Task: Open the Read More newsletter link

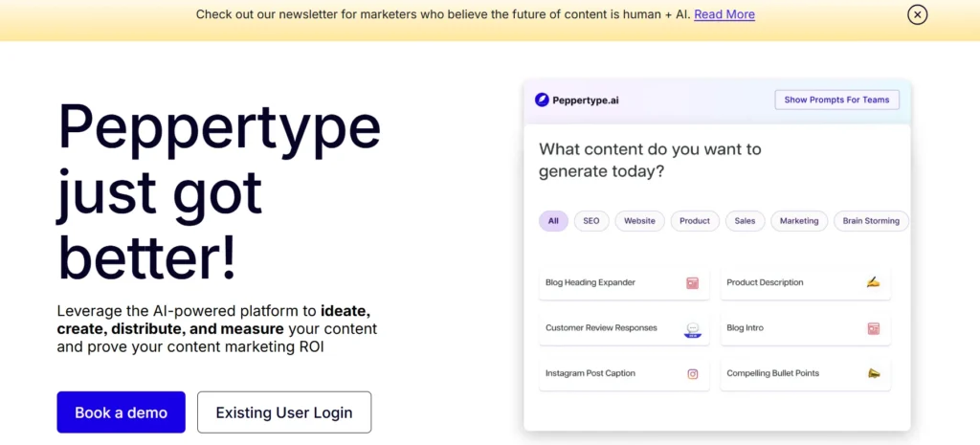Action: coord(724,14)
